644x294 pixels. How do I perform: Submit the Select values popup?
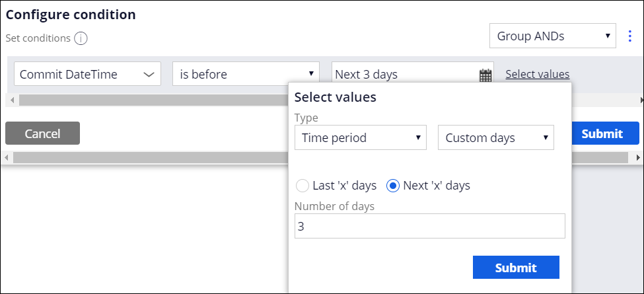[516, 268]
